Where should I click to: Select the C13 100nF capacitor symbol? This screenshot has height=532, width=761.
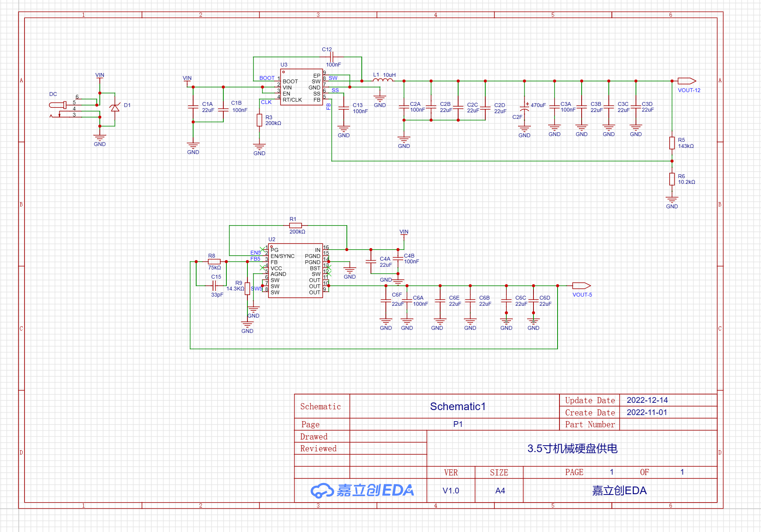344,109
